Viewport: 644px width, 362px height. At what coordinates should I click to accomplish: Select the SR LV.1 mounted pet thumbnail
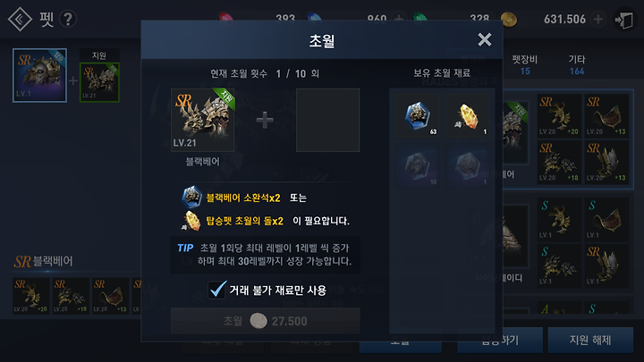[x=40, y=75]
